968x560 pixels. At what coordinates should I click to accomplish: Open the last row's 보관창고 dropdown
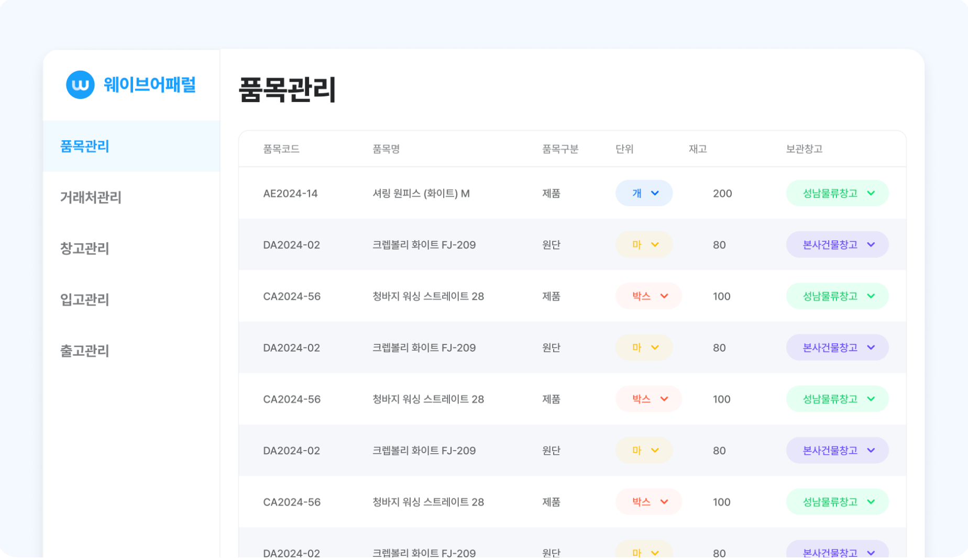(x=837, y=552)
